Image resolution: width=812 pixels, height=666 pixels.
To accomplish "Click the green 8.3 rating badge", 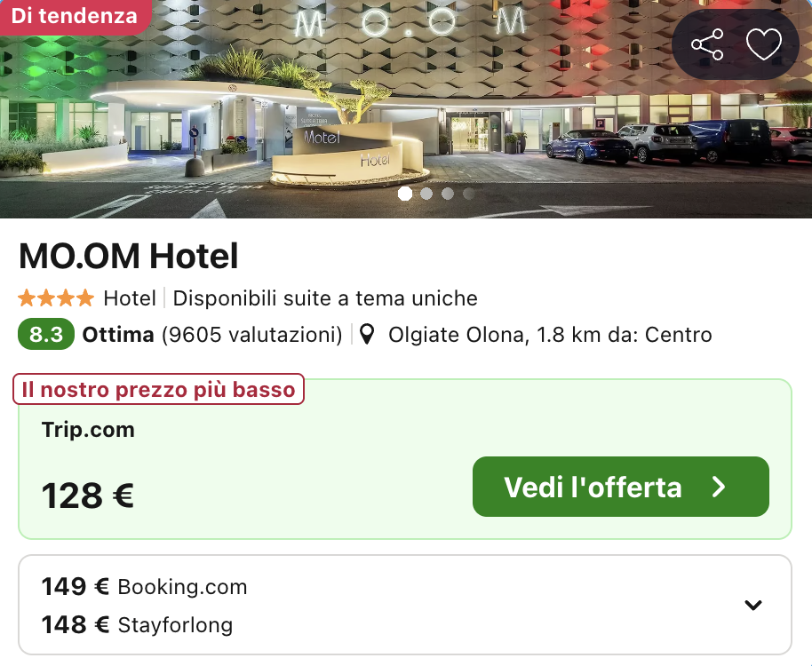I will pyautogui.click(x=45, y=335).
